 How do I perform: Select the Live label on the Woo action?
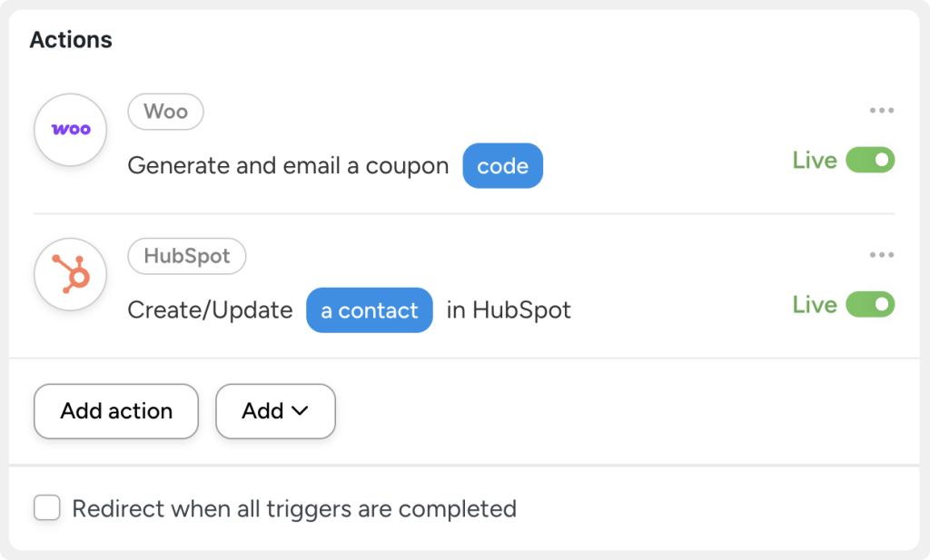(815, 160)
